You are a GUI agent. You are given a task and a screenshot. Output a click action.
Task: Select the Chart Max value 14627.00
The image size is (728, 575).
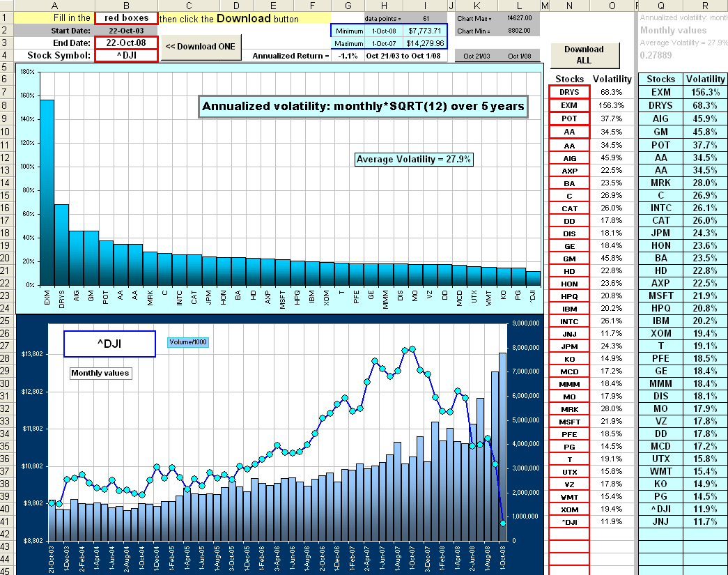(519, 18)
